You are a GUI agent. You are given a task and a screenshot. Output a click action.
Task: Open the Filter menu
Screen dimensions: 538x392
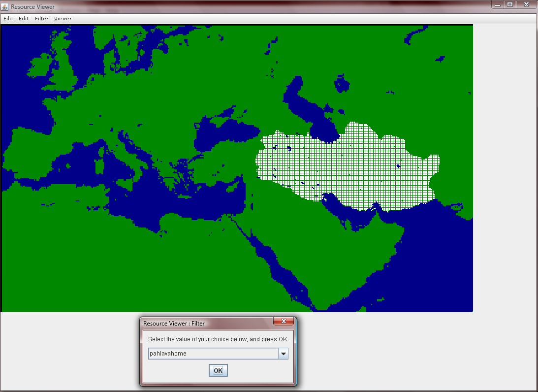tap(41, 19)
